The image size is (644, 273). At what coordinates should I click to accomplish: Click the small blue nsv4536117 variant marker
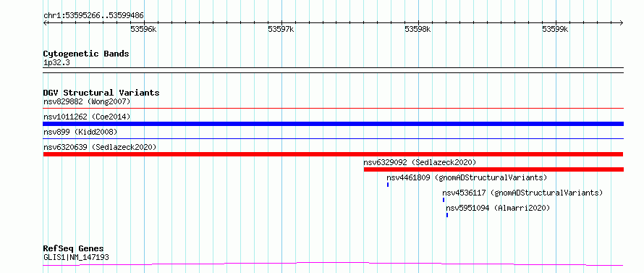[x=444, y=200]
